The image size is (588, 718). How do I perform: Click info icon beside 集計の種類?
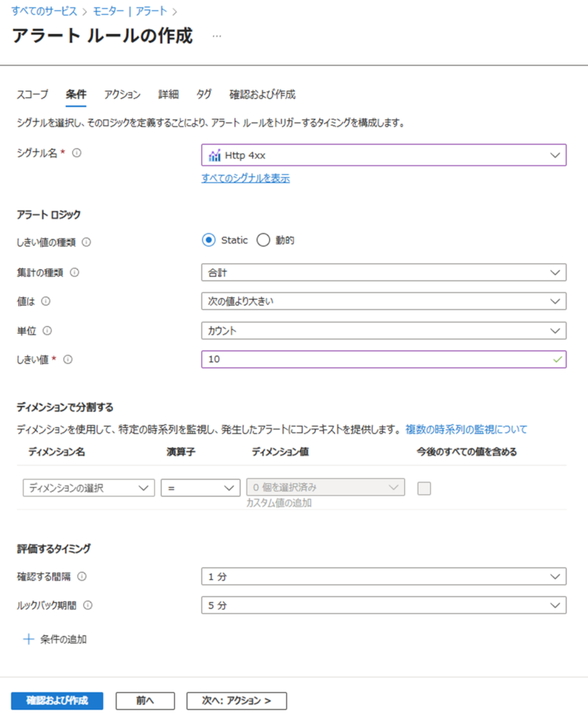75,272
